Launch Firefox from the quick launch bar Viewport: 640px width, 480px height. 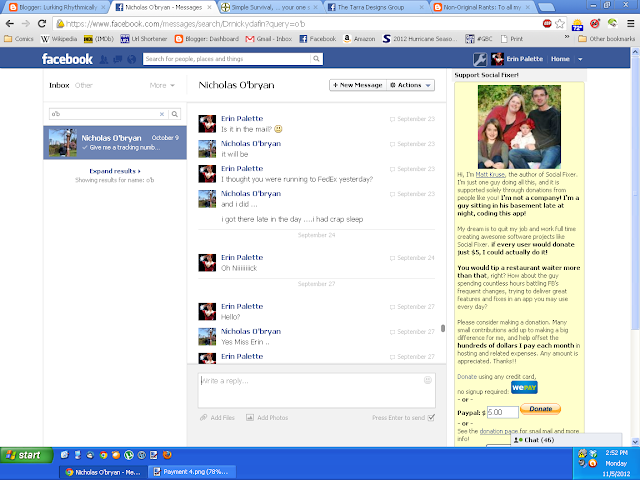tap(167, 455)
